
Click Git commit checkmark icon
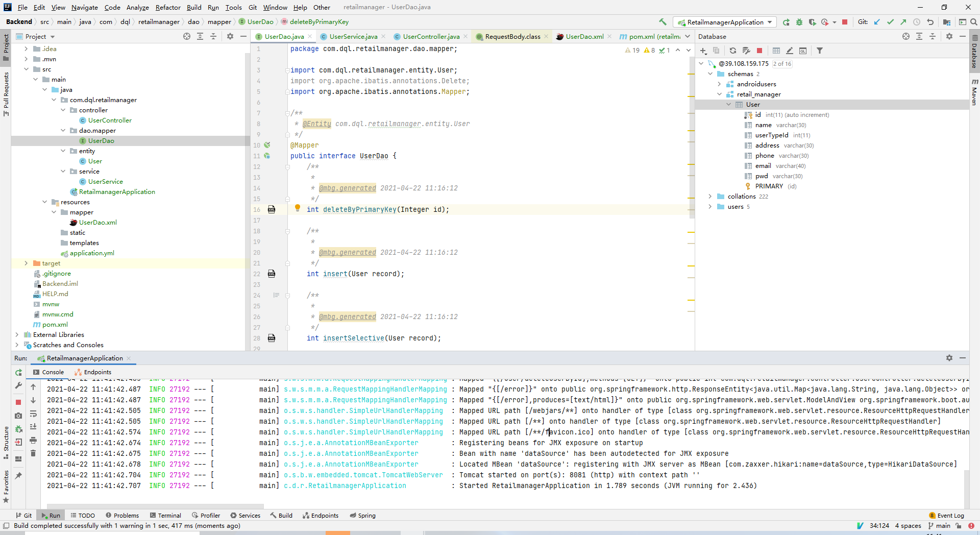point(890,22)
